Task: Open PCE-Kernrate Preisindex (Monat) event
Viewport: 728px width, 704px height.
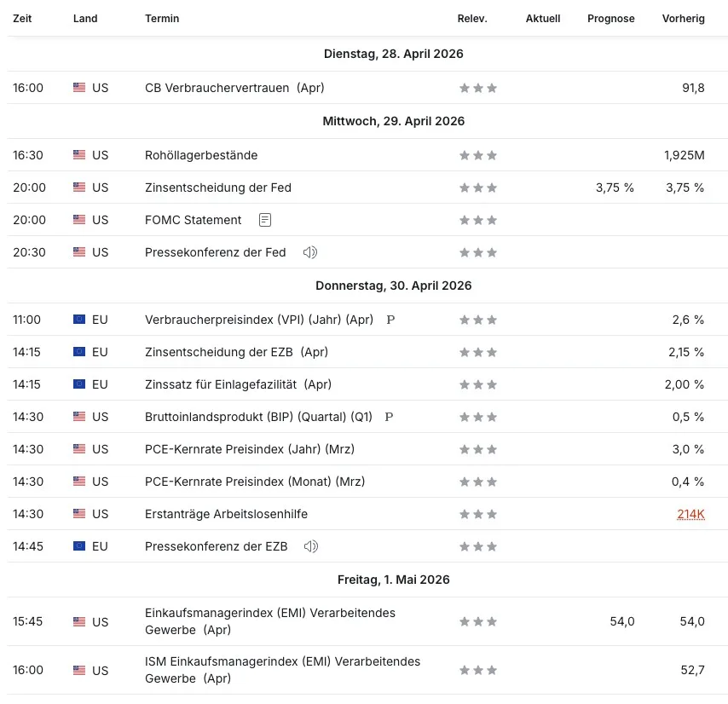Action: click(254, 482)
